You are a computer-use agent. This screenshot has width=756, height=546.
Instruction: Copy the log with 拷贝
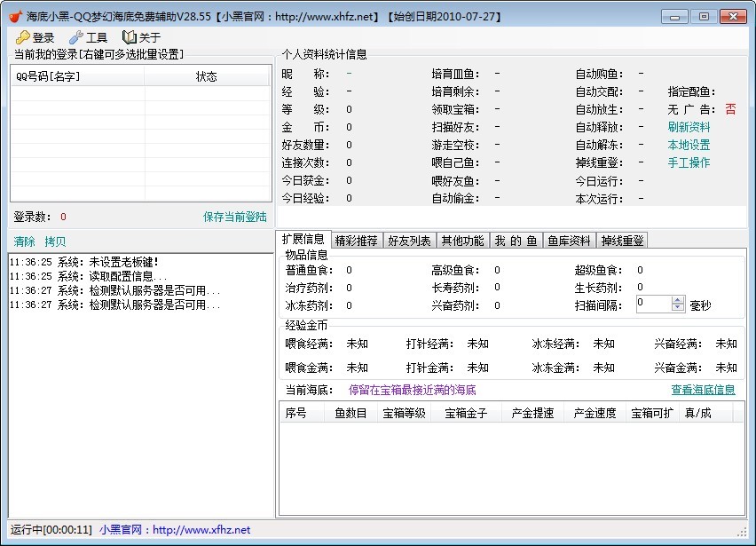click(55, 241)
